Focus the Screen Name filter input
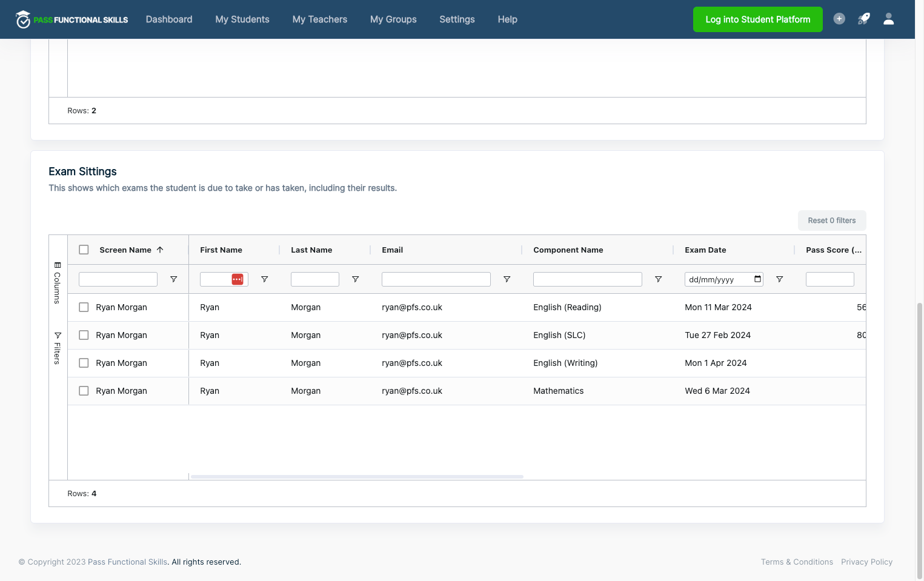 coord(118,279)
